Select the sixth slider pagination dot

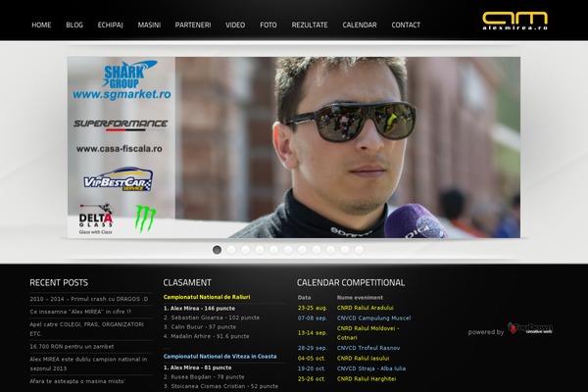(x=288, y=250)
